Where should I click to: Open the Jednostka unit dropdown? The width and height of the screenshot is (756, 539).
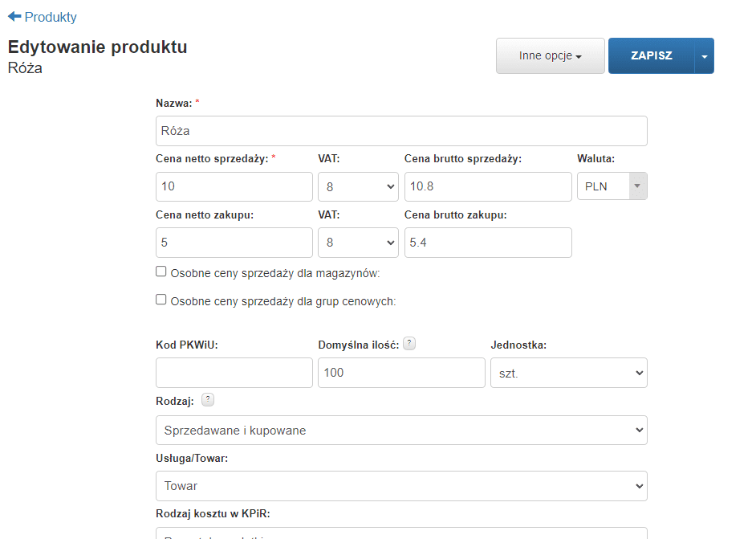568,373
